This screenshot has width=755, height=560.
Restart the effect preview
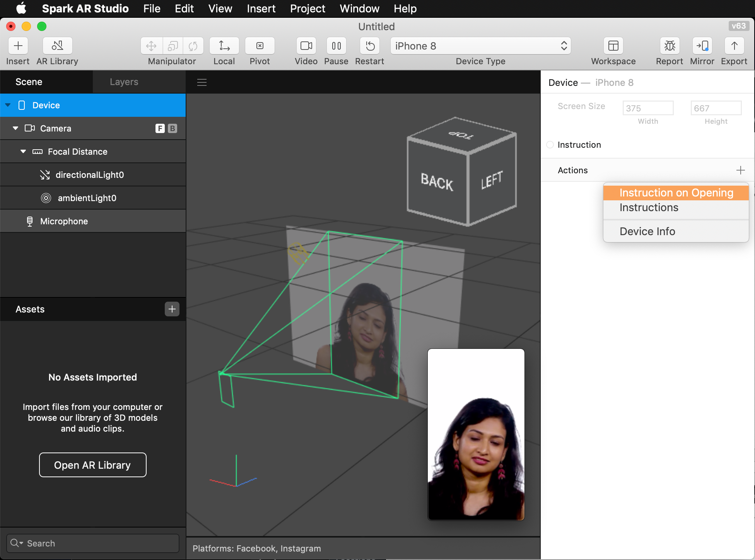(370, 46)
